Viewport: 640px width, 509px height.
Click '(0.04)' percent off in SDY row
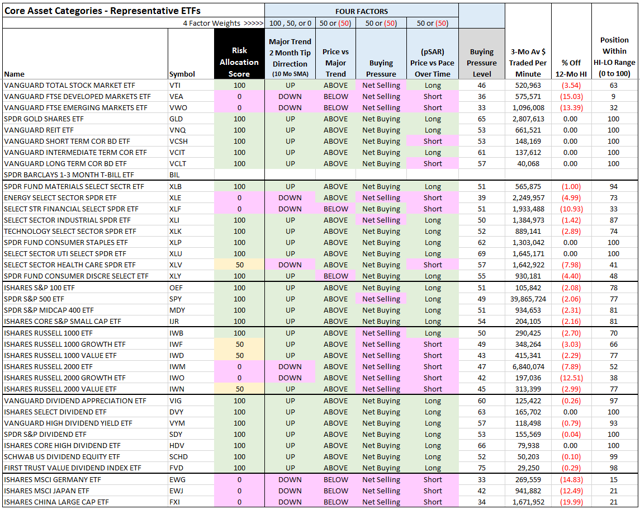pyautogui.click(x=570, y=435)
